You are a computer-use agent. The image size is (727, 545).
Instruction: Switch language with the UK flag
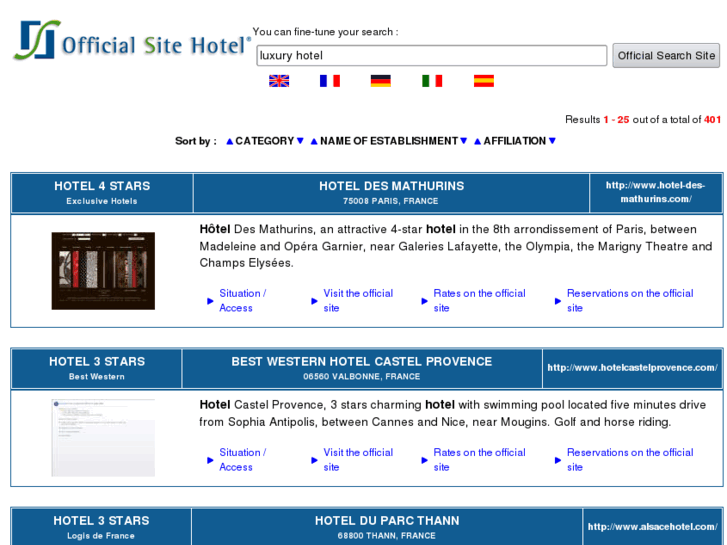pos(279,81)
